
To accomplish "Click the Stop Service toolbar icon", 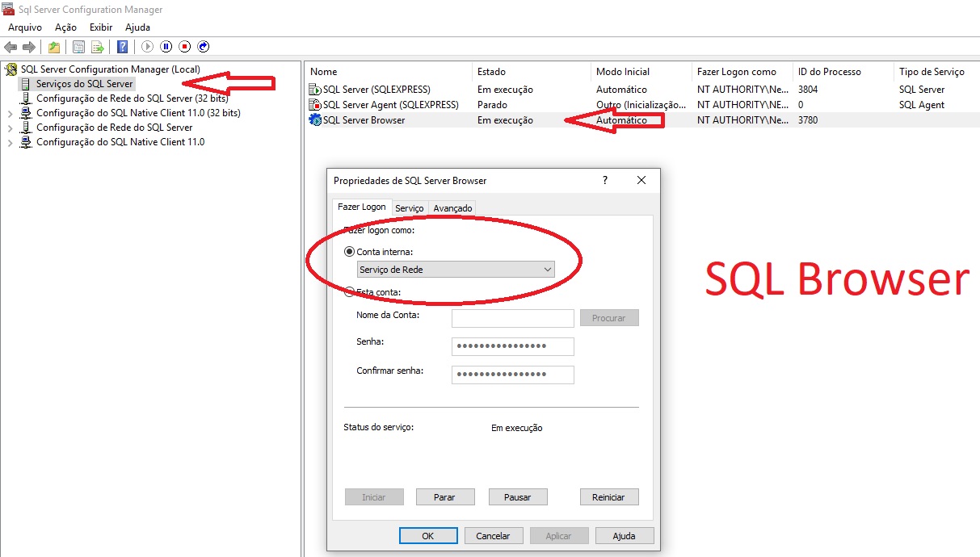I will (185, 47).
